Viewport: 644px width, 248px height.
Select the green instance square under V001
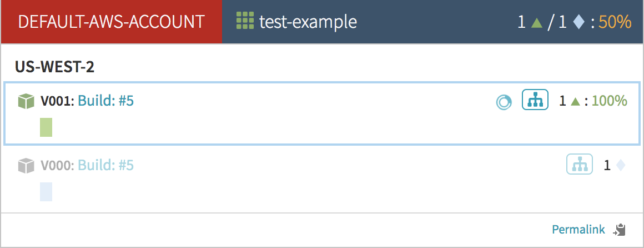(46, 127)
